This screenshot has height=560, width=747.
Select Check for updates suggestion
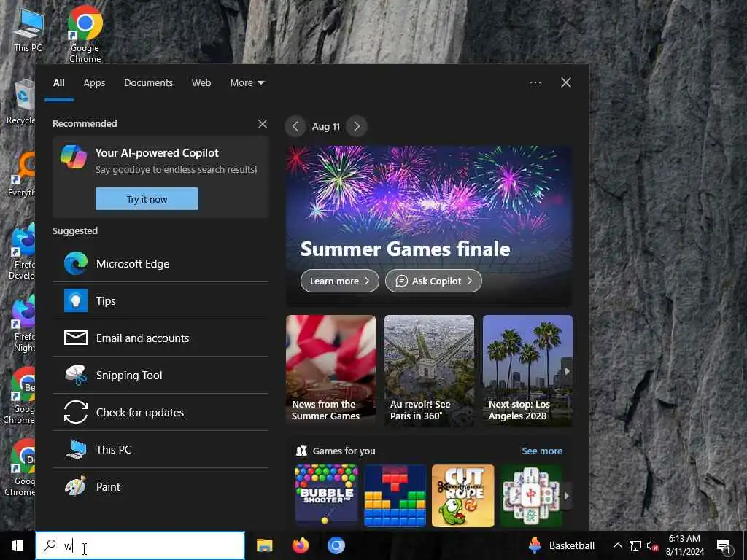click(x=160, y=413)
